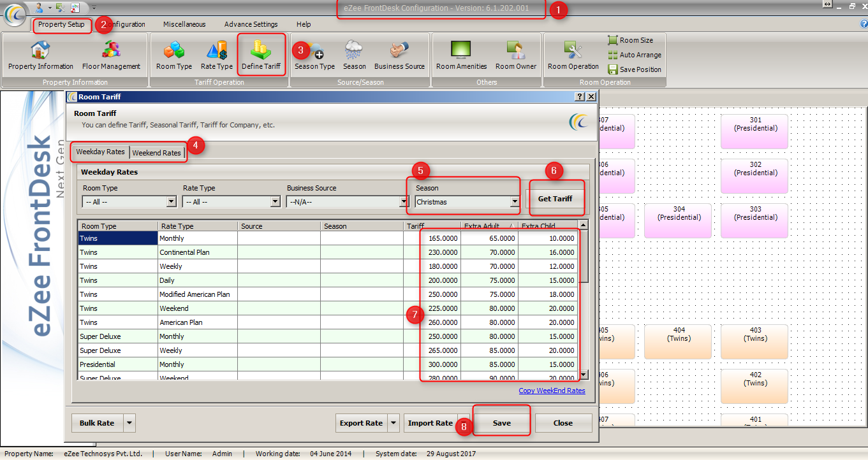Image resolution: width=868 pixels, height=460 pixels.
Task: Sort by the Extra Adult column header
Action: tap(489, 226)
